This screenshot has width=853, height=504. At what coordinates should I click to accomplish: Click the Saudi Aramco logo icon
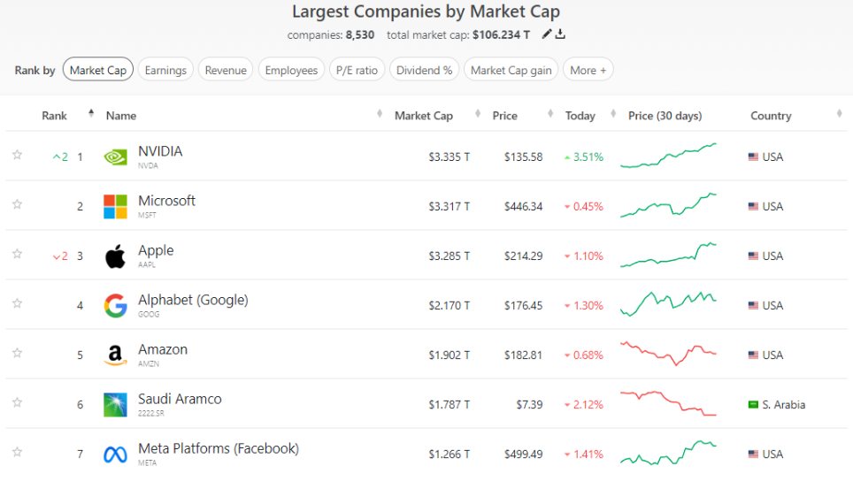115,405
